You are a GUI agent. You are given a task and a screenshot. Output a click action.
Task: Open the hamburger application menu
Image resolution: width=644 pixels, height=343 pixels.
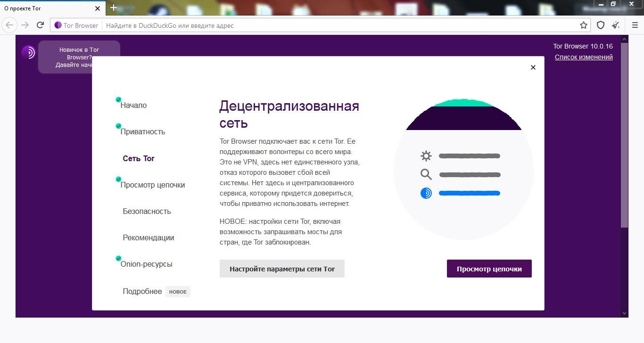coord(635,25)
